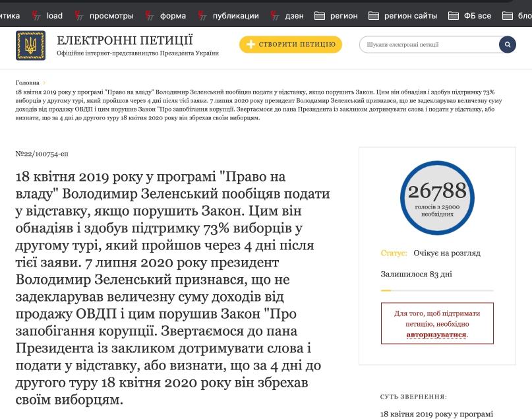Click the 'Очікує на розгляд' status text
Screen dimensions: 532x419
click(447, 253)
